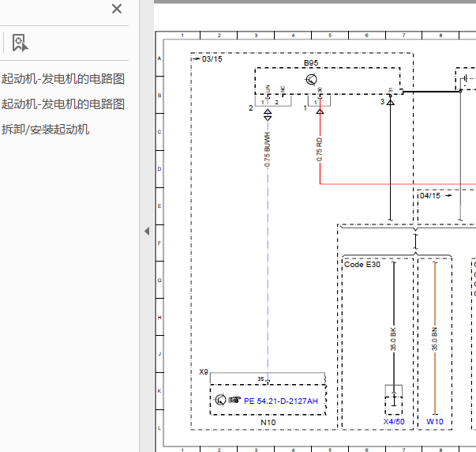Click the triangle connector at pin 3
Image resolution: width=476 pixels, height=452 pixels.
coord(391,103)
